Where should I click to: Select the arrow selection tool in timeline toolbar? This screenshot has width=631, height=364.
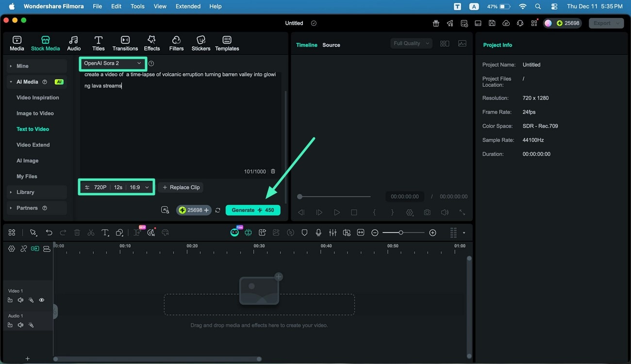[x=33, y=233]
